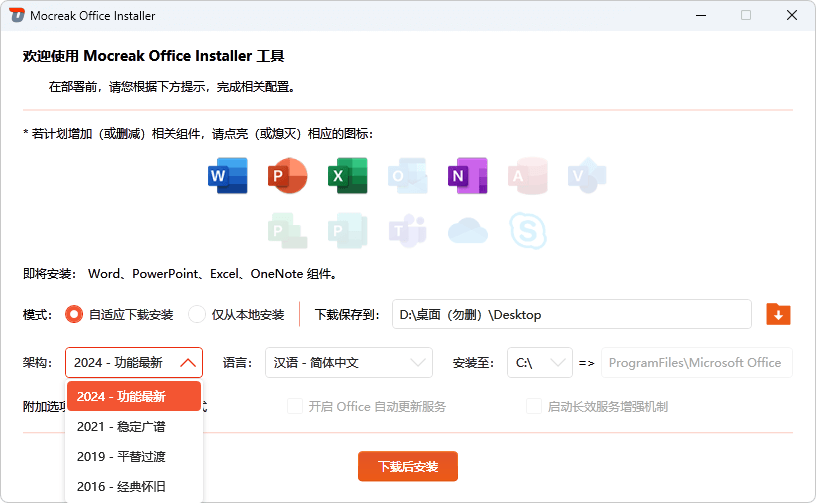Enable the Teams component icon
The image size is (816, 503).
click(x=408, y=231)
